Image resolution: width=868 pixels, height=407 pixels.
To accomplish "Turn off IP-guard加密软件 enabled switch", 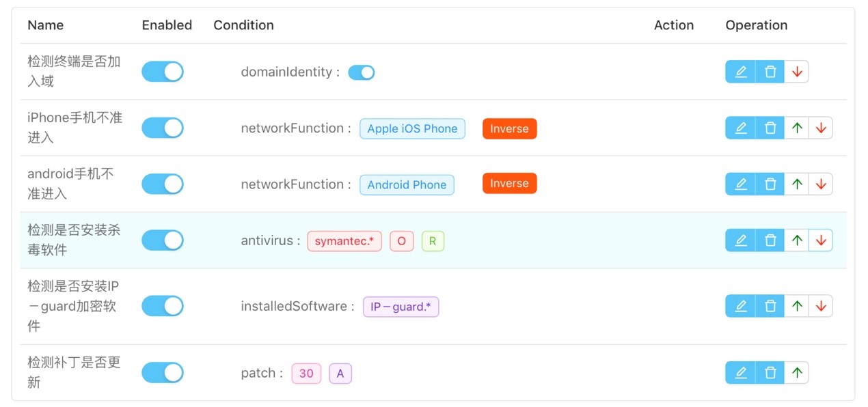I will coord(163,307).
